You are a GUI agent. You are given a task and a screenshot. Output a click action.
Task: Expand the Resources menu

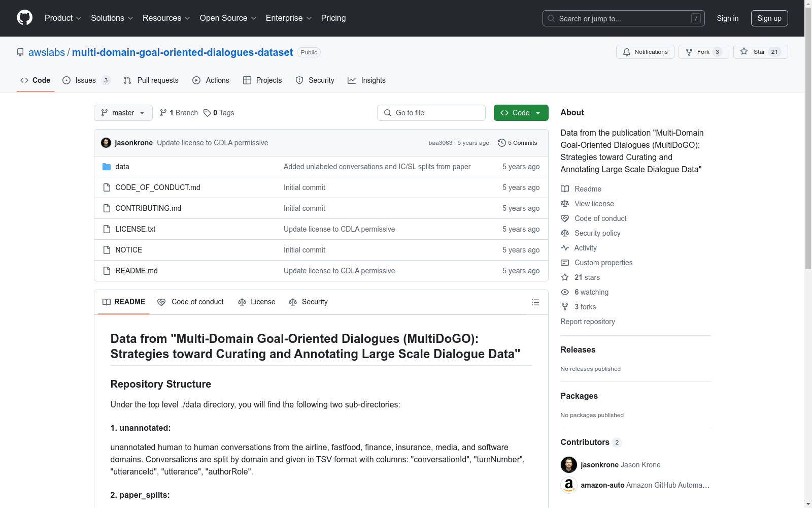[x=166, y=18]
